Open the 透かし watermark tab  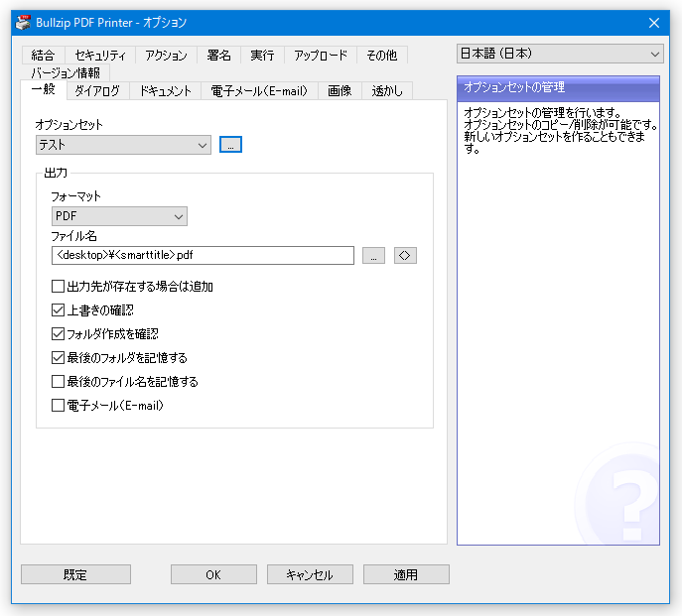[x=387, y=91]
